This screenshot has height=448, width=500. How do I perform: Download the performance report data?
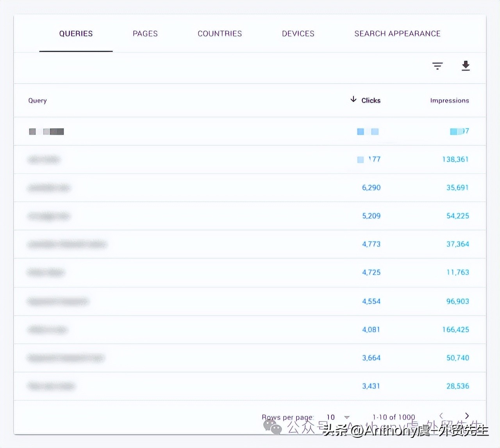(466, 66)
